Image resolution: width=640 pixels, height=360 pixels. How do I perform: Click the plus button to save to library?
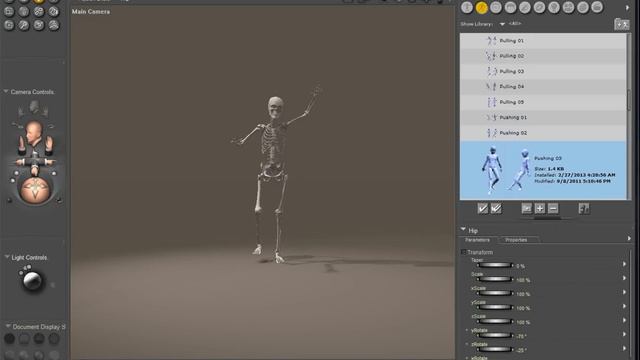click(540, 209)
